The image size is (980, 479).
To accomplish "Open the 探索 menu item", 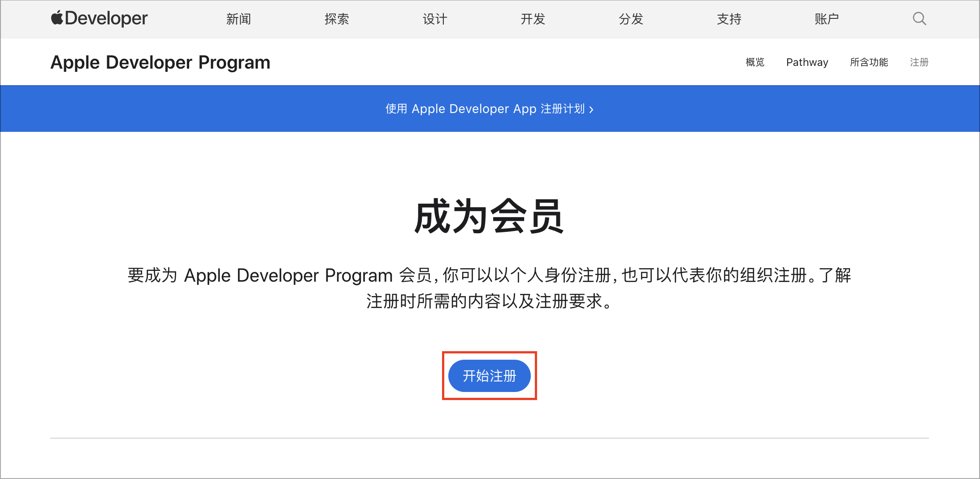I will tap(337, 19).
